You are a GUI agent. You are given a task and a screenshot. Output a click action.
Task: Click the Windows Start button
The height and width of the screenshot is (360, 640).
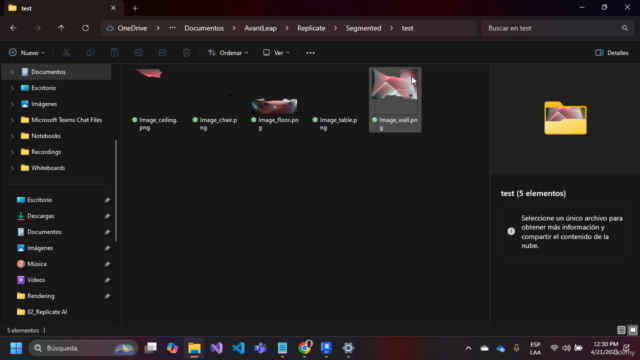pyautogui.click(x=16, y=348)
